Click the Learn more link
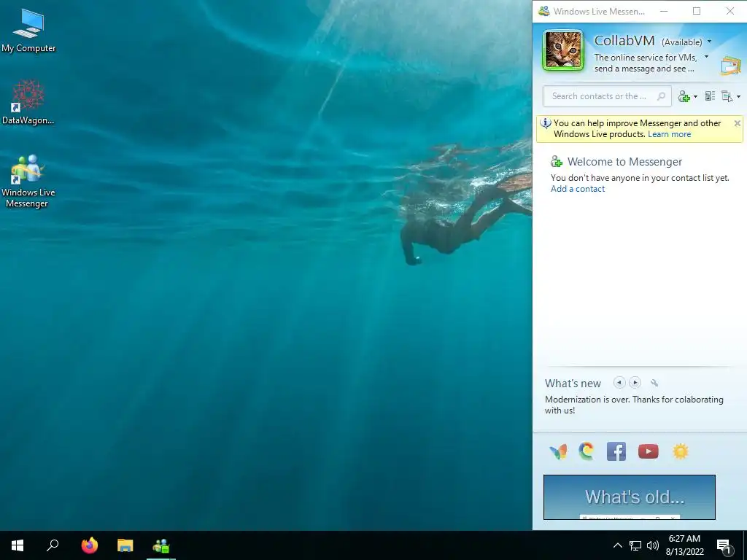 [x=669, y=134]
